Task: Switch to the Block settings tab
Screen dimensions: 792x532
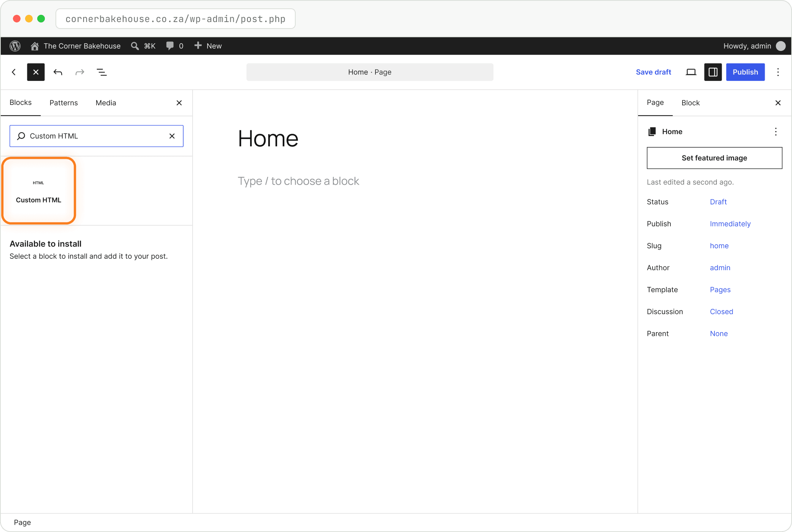Action: pyautogui.click(x=691, y=103)
